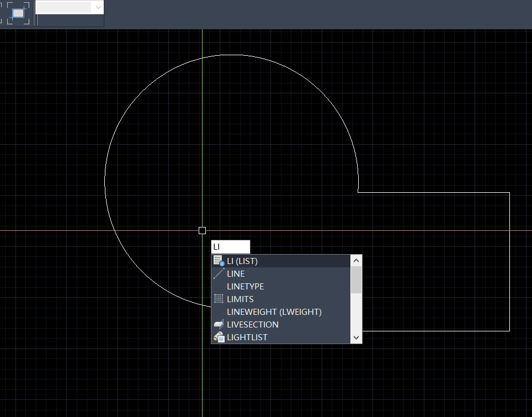The height and width of the screenshot is (417, 532).
Task: Click the green vertical axis line
Action: click(x=203, y=138)
